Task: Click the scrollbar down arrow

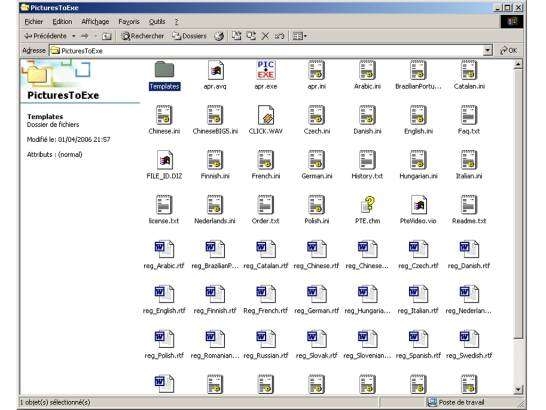Action: tap(518, 389)
